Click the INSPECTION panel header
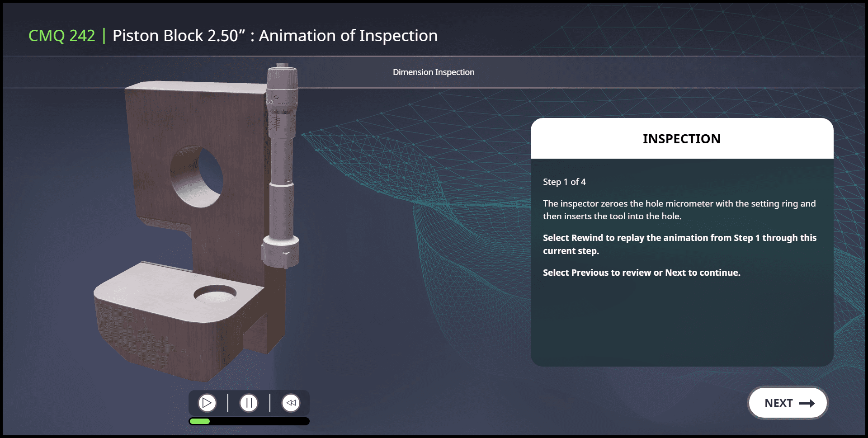 point(682,139)
